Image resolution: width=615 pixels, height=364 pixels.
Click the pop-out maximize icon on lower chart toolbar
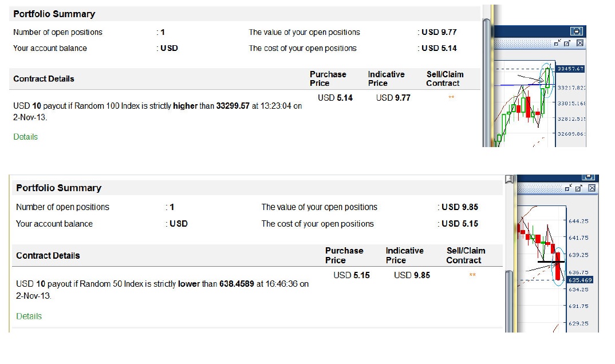coord(578,188)
